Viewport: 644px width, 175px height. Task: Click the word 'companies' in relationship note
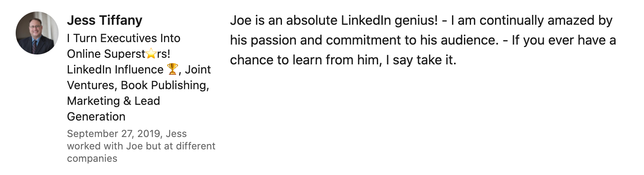[92, 158]
